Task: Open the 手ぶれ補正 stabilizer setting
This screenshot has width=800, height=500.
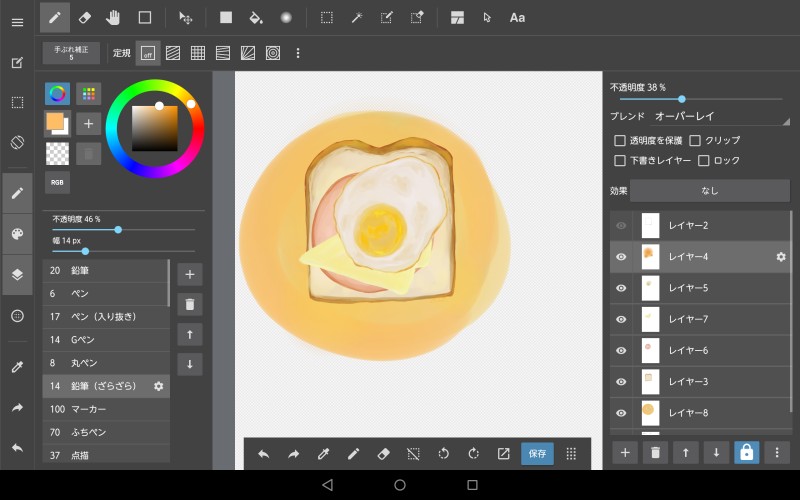Action: pos(71,53)
